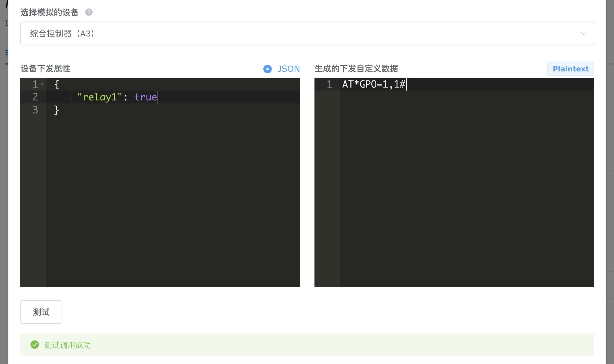The width and height of the screenshot is (614, 364).
Task: Click the 生成的下发自定义数据 label
Action: pyautogui.click(x=356, y=69)
